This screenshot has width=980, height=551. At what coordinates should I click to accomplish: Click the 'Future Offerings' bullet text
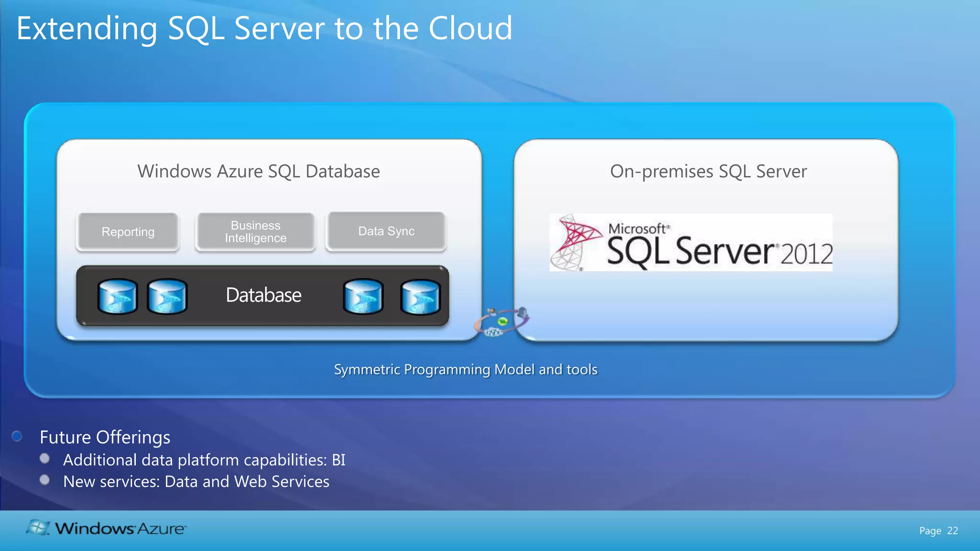(105, 437)
